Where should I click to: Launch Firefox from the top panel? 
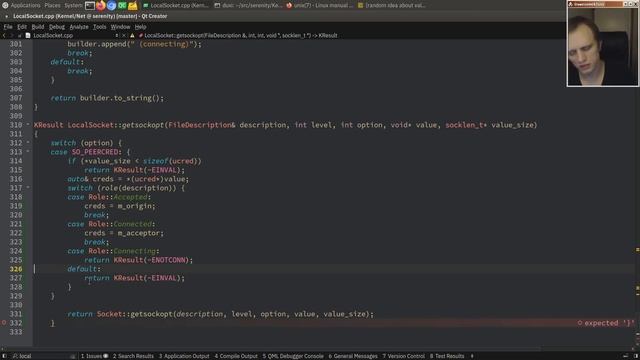[x=100, y=5]
